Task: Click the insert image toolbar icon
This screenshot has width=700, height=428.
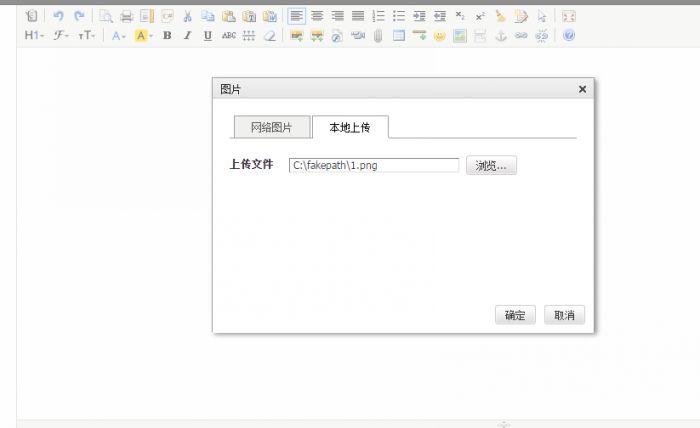Action: (296, 35)
